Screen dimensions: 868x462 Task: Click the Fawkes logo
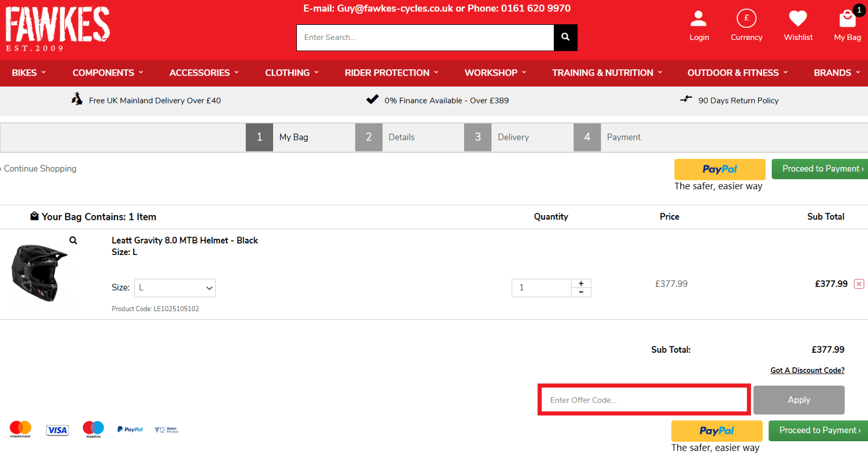[57, 29]
